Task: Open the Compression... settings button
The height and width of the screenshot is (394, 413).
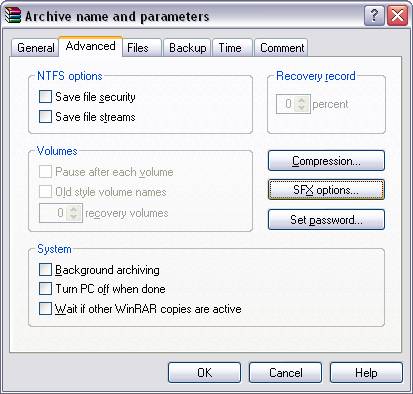Action: [326, 161]
